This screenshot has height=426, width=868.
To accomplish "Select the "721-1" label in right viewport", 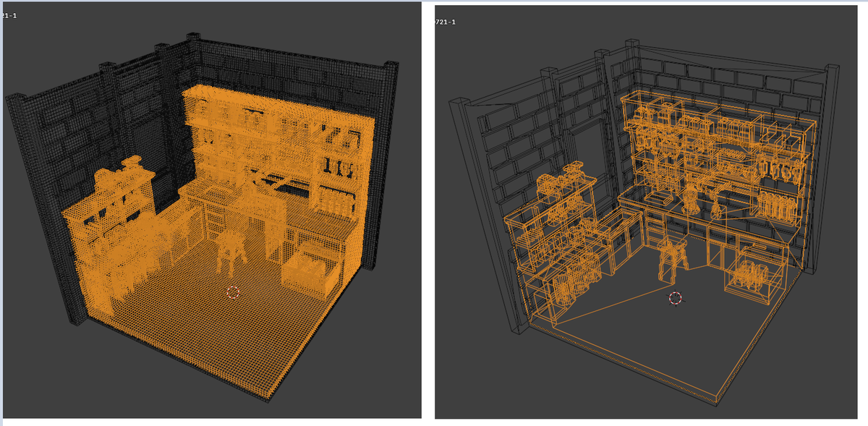I will pyautogui.click(x=445, y=22).
